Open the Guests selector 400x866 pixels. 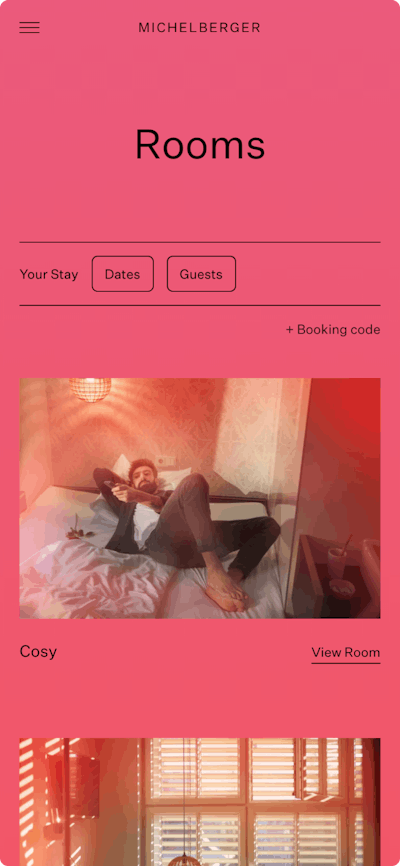pyautogui.click(x=201, y=274)
